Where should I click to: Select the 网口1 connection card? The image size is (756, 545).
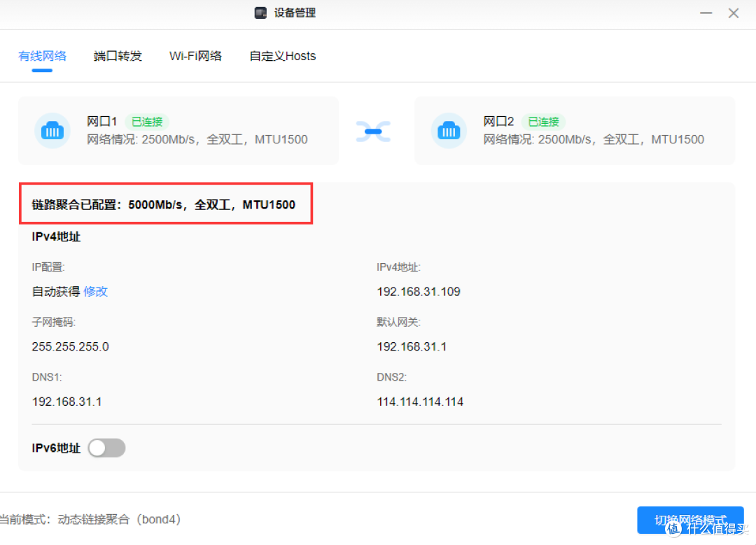click(178, 131)
